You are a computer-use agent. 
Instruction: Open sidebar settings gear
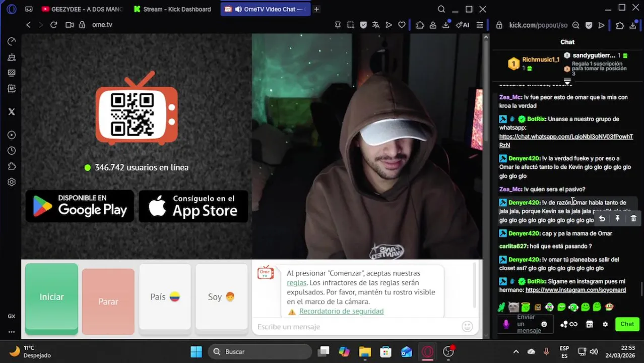coord(12,182)
